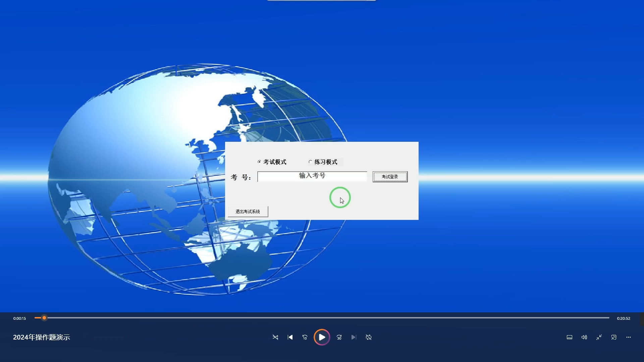
Task: Click the orange seek bar handle
Action: tap(44, 318)
